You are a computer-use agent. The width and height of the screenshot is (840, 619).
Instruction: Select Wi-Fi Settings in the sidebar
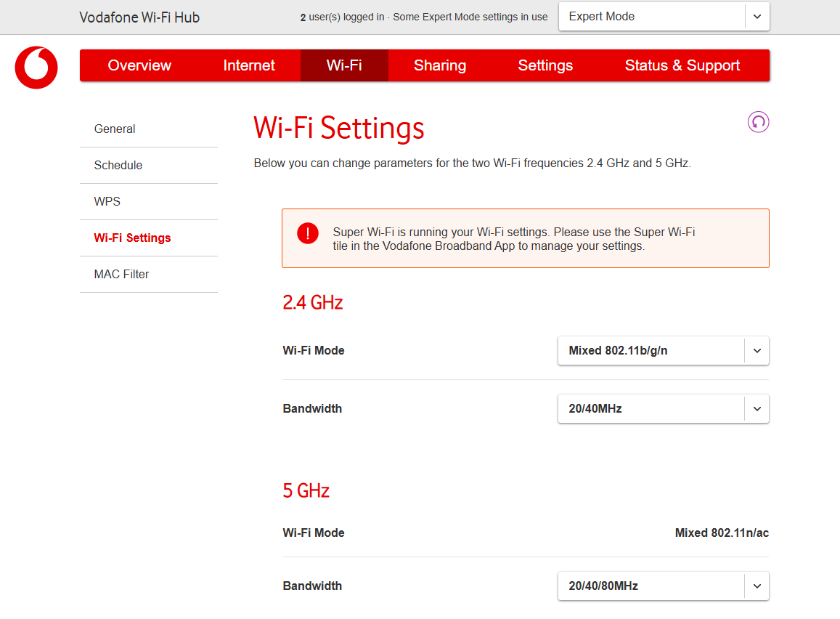[x=149, y=238]
